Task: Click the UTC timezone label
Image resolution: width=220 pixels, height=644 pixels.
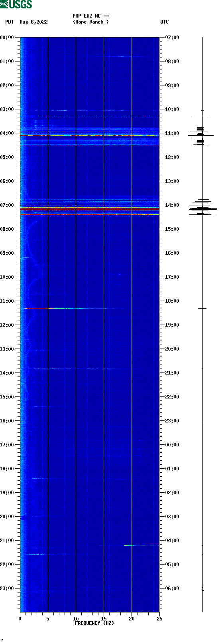Action: (165, 22)
